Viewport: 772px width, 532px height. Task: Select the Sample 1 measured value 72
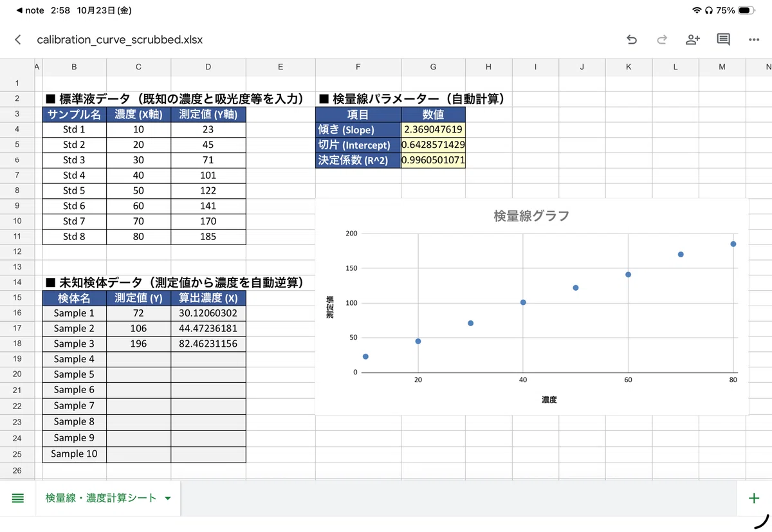click(139, 313)
